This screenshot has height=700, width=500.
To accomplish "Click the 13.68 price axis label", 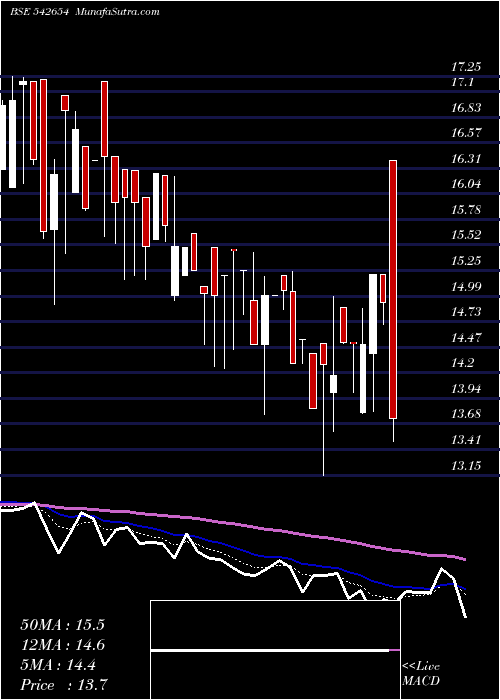I will (x=466, y=414).
